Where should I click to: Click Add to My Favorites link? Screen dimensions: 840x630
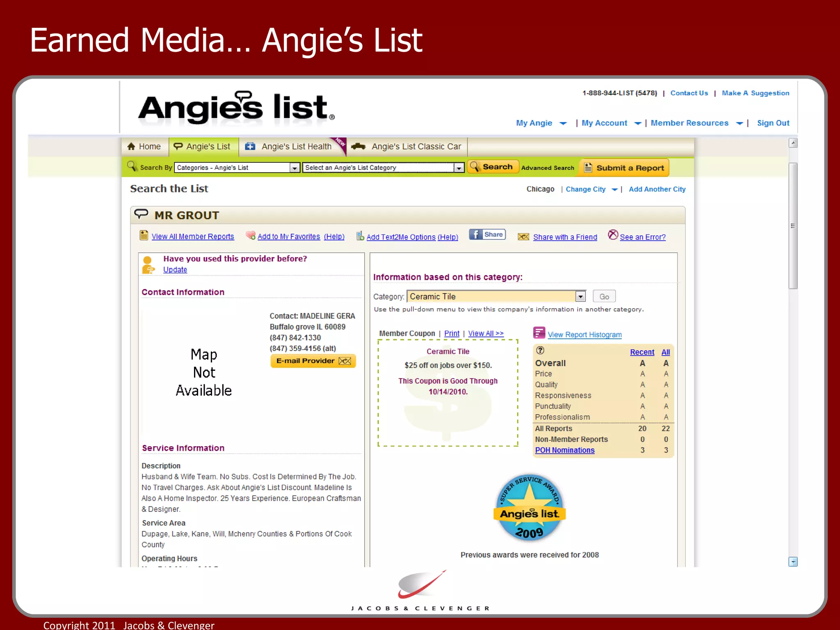coord(289,237)
